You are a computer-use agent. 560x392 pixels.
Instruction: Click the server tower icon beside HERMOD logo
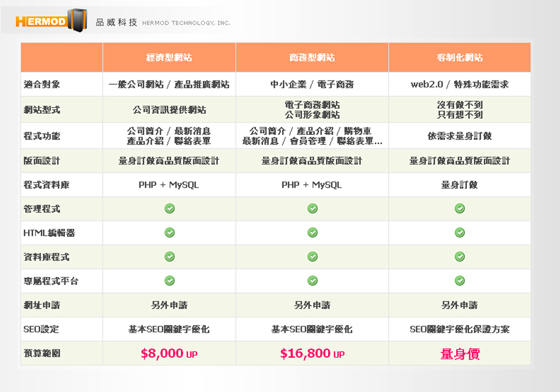tap(77, 20)
